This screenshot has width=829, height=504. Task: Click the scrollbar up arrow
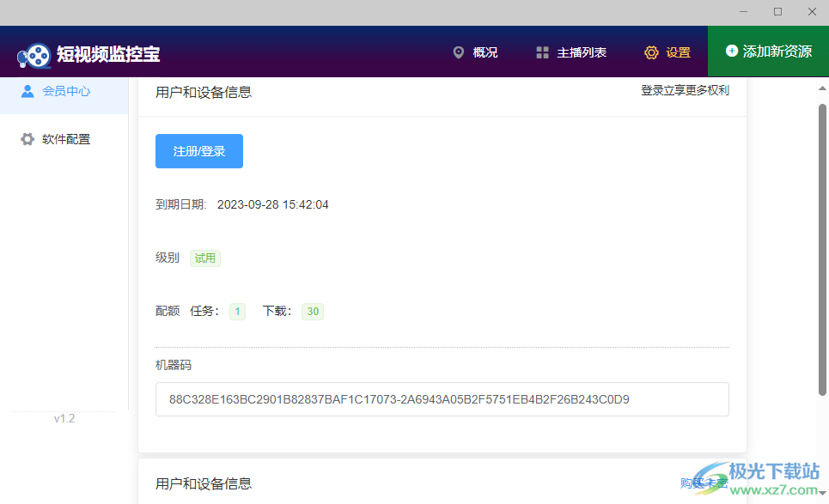pos(822,88)
